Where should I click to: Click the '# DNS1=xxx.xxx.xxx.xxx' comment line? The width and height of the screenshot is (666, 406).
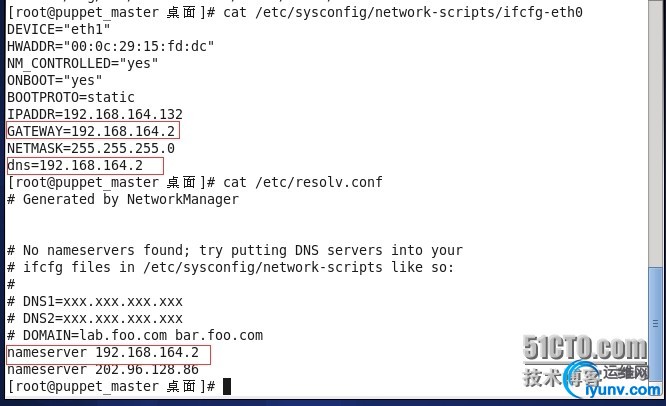coord(95,302)
